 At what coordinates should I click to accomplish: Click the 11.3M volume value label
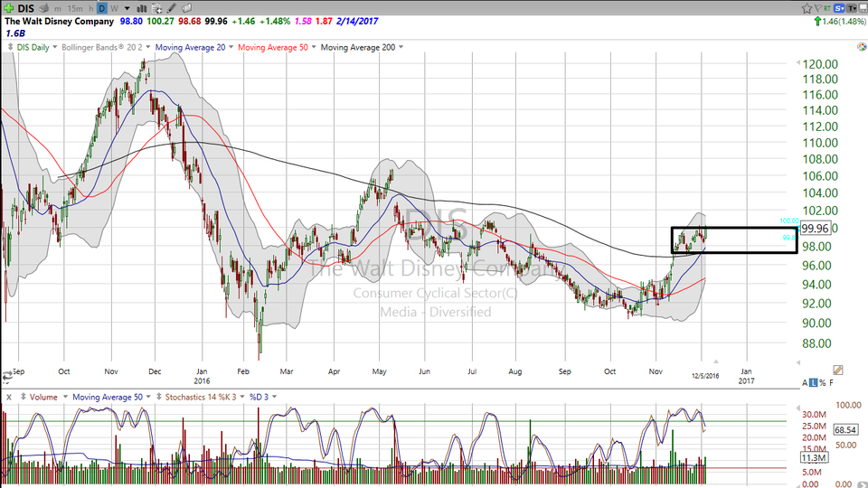coord(814,457)
